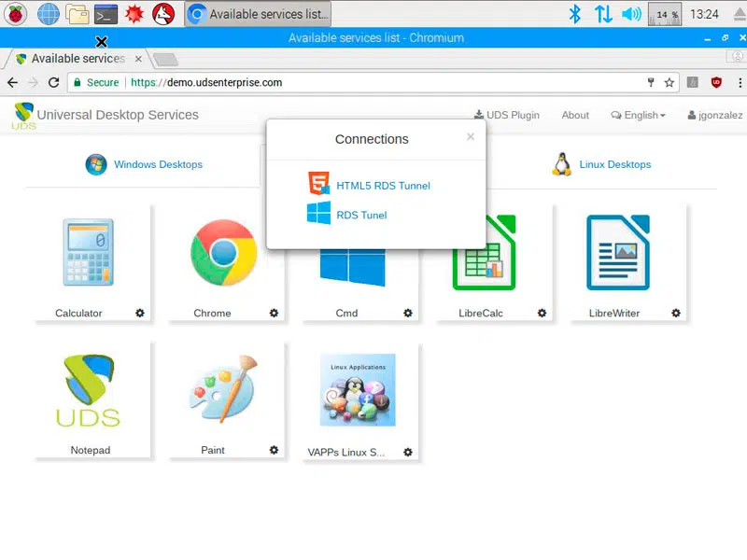This screenshot has height=560, width=747.
Task: Connect using HTML5 RDS Tunnel
Action: pos(383,186)
